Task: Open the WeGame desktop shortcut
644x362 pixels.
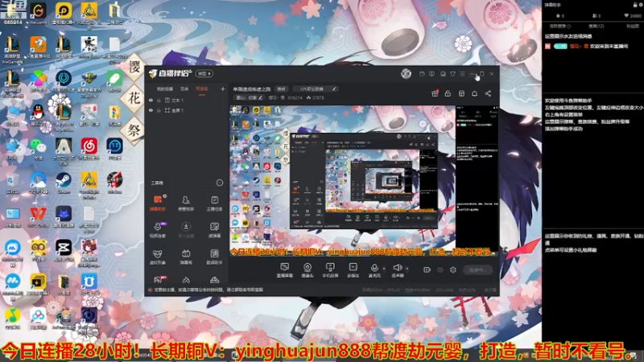Action: click(38, 12)
